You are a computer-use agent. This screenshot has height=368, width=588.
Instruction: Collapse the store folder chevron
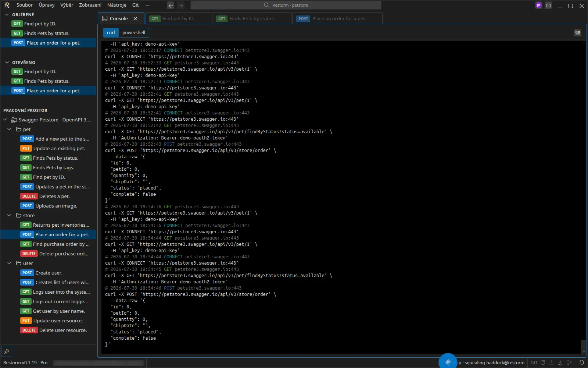pyautogui.click(x=10, y=216)
